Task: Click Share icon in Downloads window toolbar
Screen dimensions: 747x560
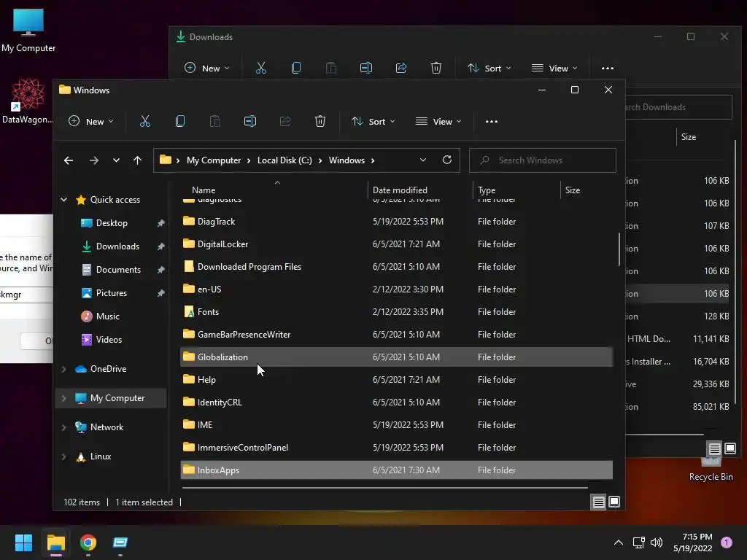Action: 401,68
